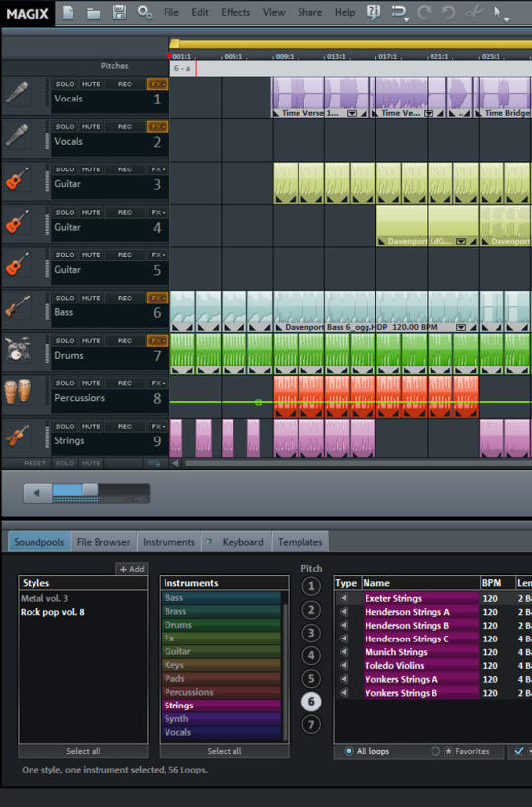Open the Effects menu

coord(235,12)
